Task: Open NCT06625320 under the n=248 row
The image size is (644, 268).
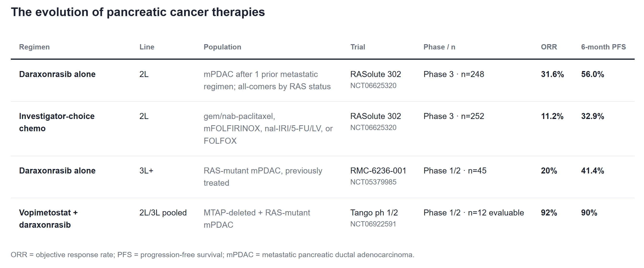Action: click(x=373, y=85)
